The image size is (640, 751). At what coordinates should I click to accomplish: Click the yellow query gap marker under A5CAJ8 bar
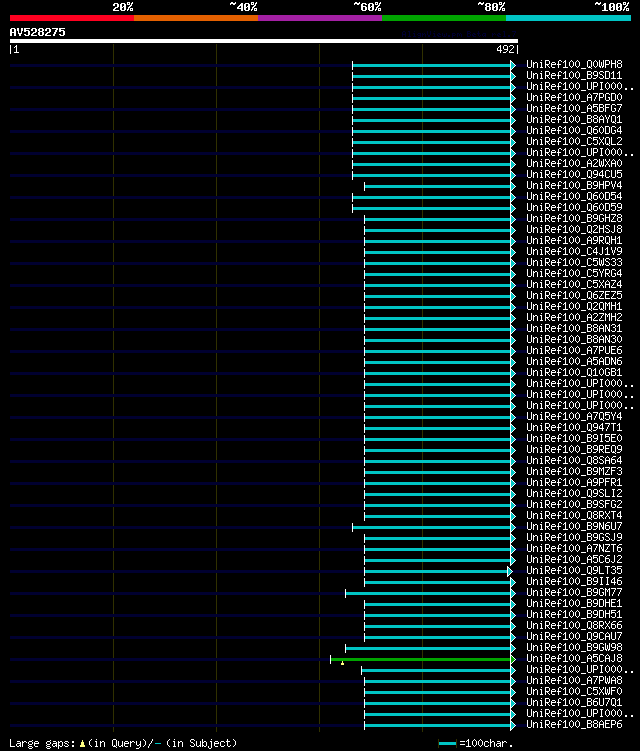click(343, 663)
